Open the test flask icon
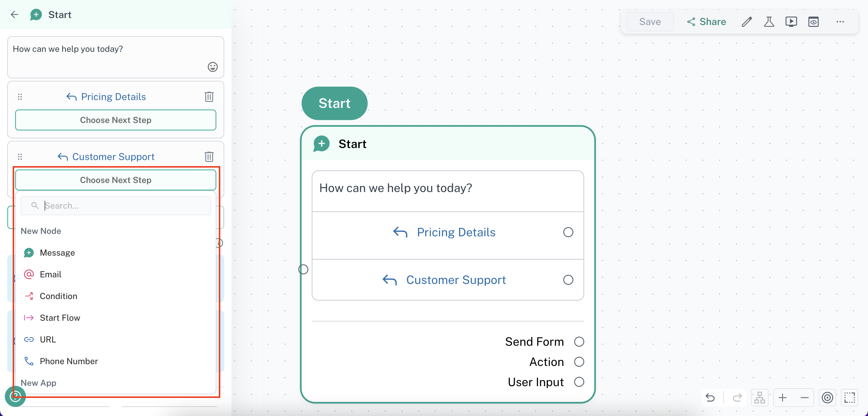Image resolution: width=868 pixels, height=416 pixels. 769,22
